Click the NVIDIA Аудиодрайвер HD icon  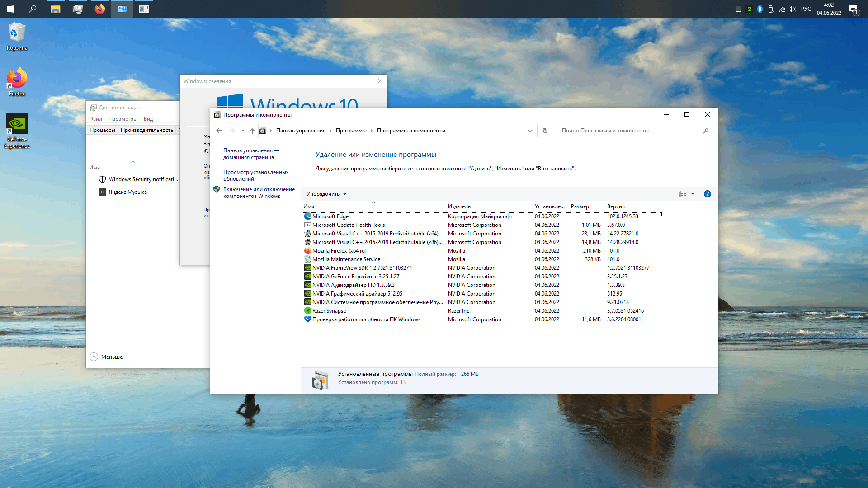click(x=308, y=285)
